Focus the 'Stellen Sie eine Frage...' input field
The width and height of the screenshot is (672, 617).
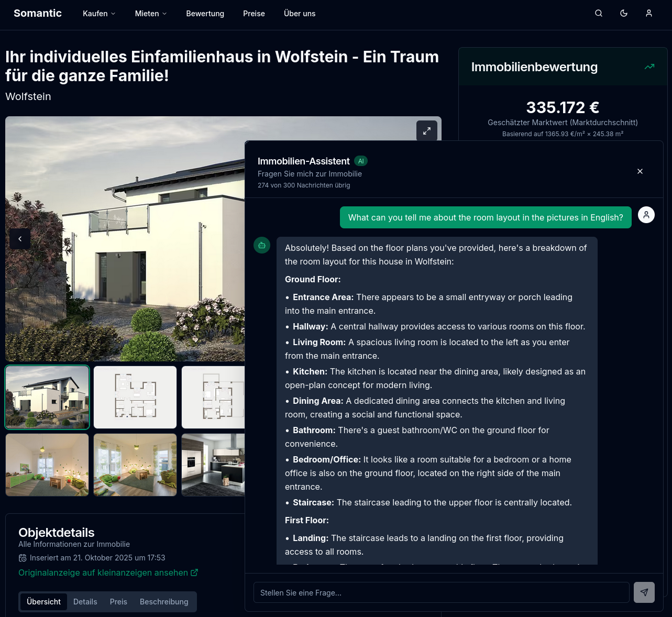pos(441,592)
